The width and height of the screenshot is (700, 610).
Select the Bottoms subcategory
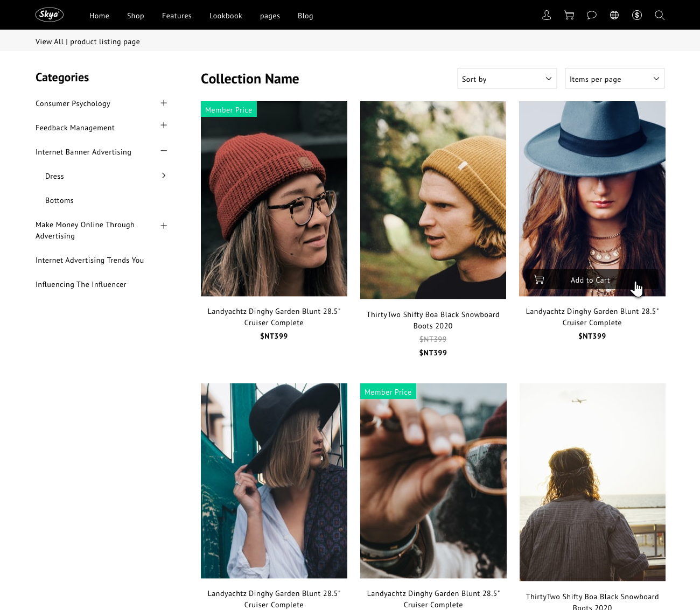coord(59,200)
